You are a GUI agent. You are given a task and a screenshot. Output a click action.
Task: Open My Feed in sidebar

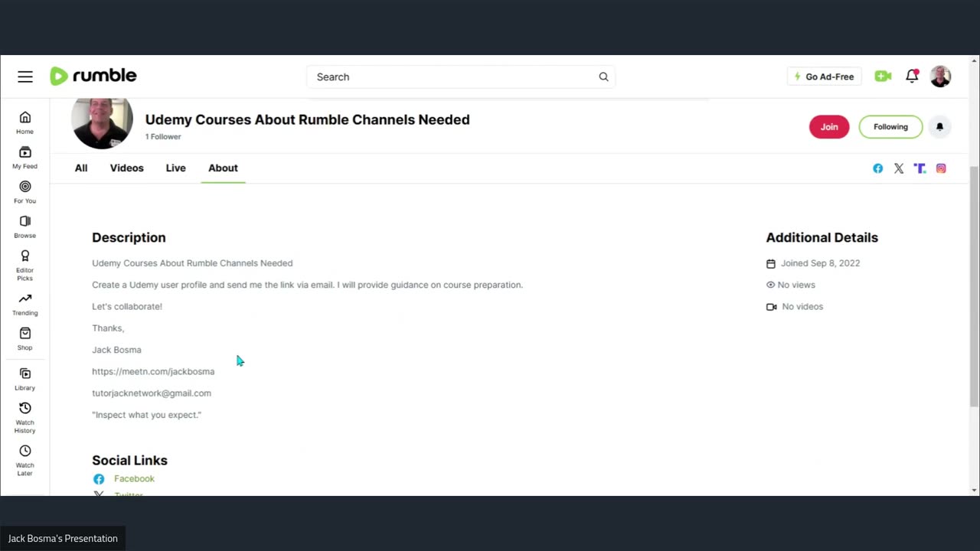pyautogui.click(x=25, y=157)
